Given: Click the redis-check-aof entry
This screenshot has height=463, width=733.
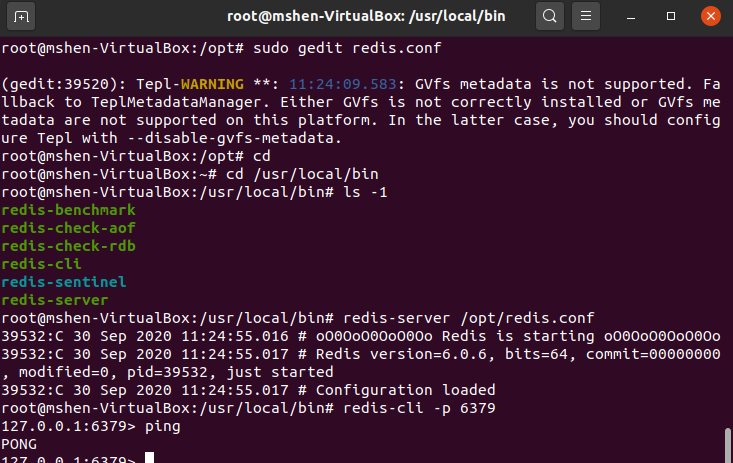Looking at the screenshot, I should 68,228.
